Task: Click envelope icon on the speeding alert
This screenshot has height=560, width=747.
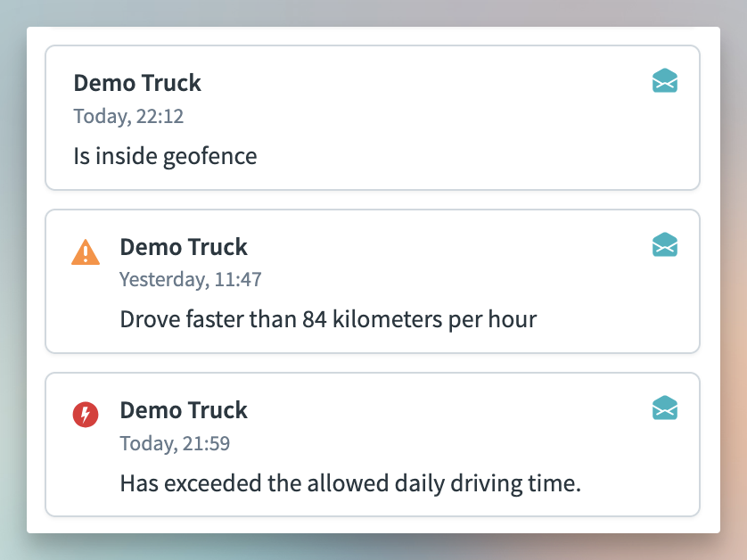Action: [x=665, y=244]
